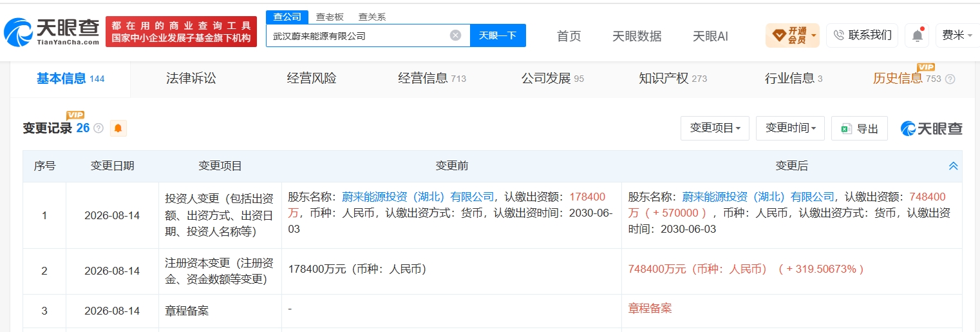Click the 748400万元 value in row 2
Image resolution: width=980 pixels, height=332 pixels.
698,269
